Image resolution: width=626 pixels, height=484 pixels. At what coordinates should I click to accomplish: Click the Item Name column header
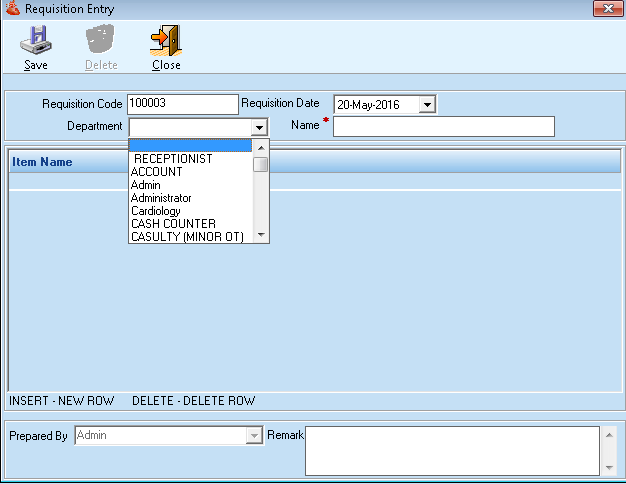point(42,162)
